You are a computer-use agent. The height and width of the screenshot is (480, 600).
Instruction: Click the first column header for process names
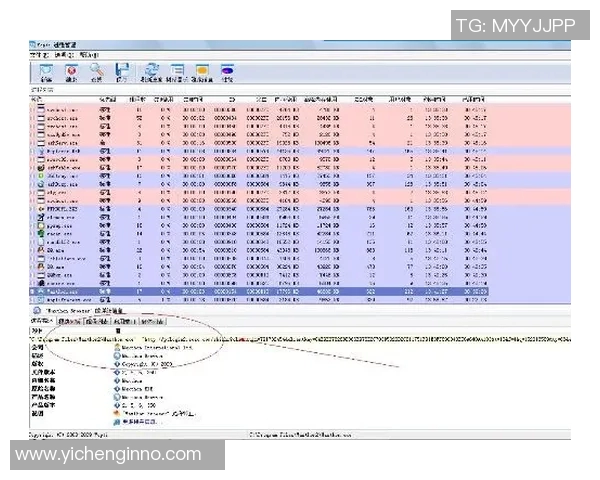34,100
